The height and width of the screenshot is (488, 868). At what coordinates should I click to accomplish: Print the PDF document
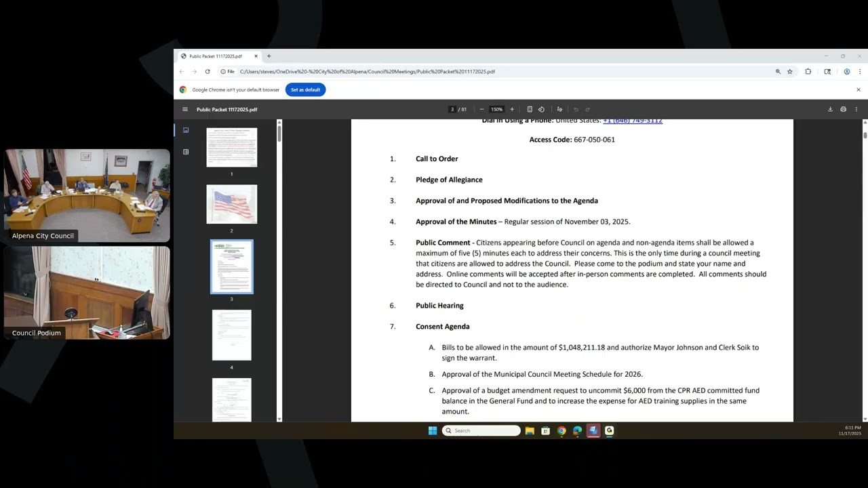point(843,109)
